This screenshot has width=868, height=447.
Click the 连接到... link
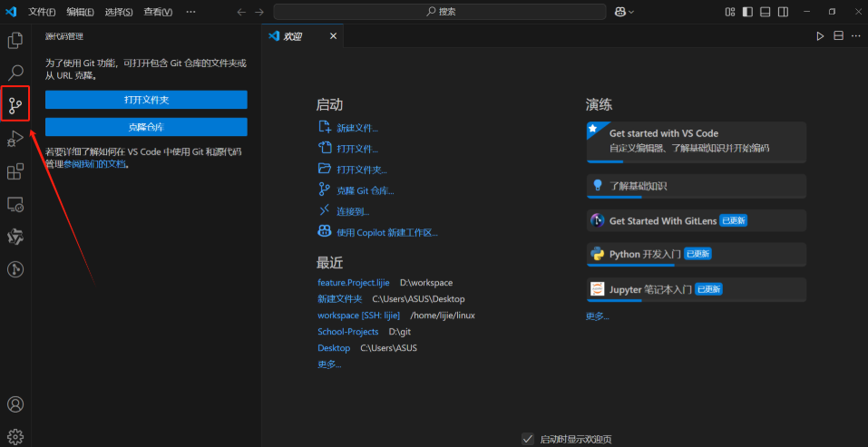coord(353,212)
